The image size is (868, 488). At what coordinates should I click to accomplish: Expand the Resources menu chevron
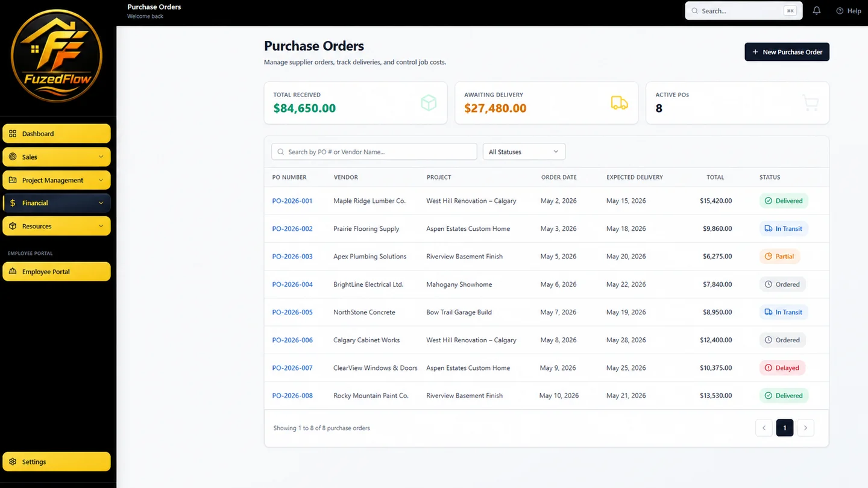[101, 227]
